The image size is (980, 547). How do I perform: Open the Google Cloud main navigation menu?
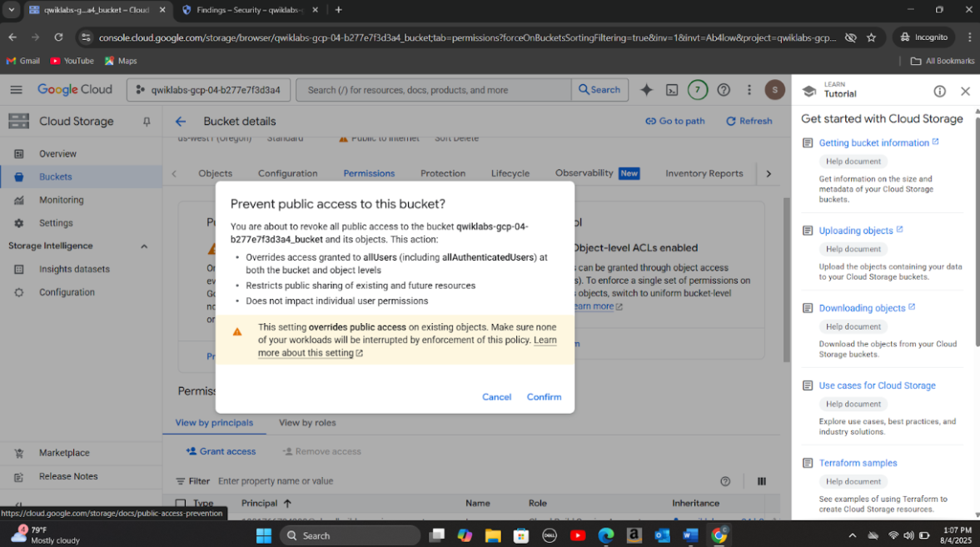pos(16,90)
